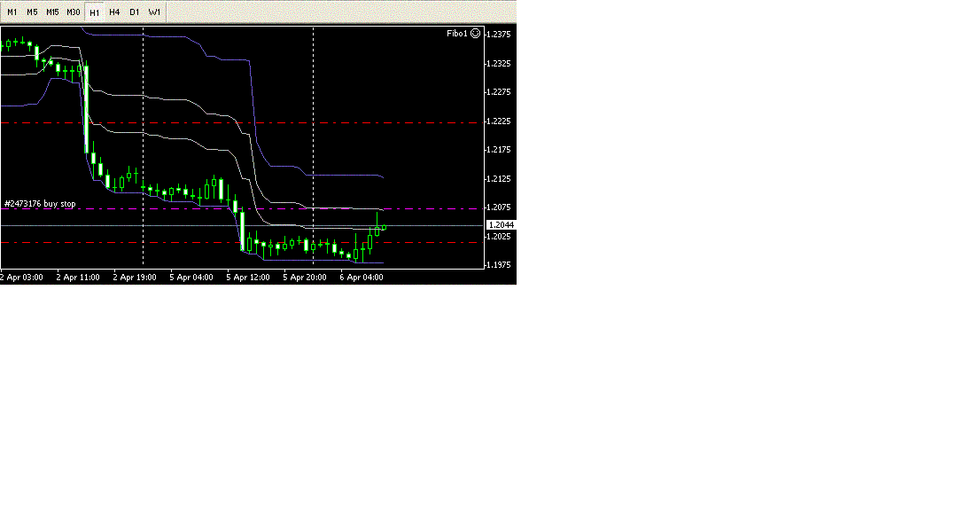
Task: Change chart to W1 weekly timeframe
Action: (x=154, y=12)
